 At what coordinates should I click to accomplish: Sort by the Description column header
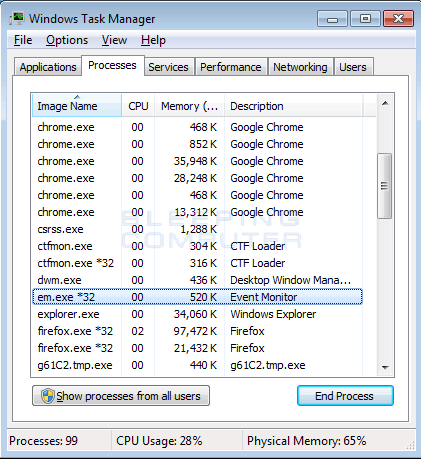click(x=293, y=106)
